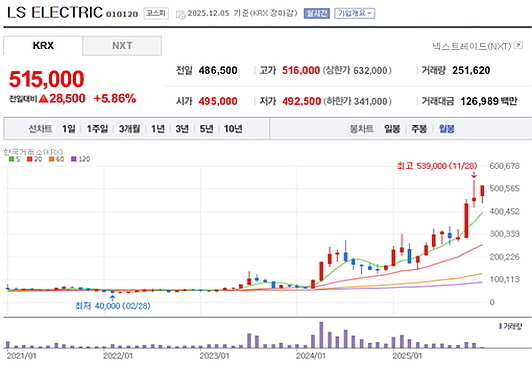532x370 pixels.
Task: Click the help icon next to 넥스트레이드(NXT)
Action: click(518, 45)
